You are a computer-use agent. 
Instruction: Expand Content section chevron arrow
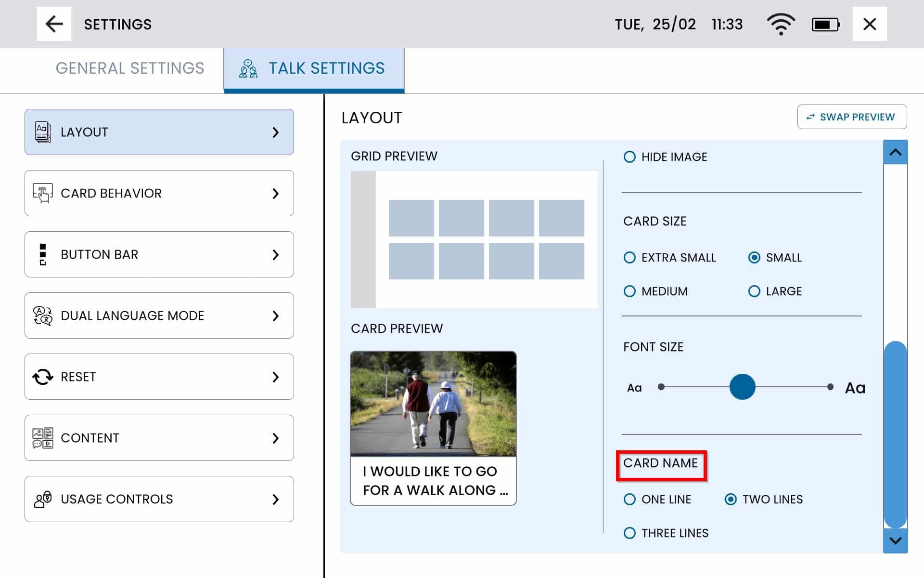tap(275, 438)
